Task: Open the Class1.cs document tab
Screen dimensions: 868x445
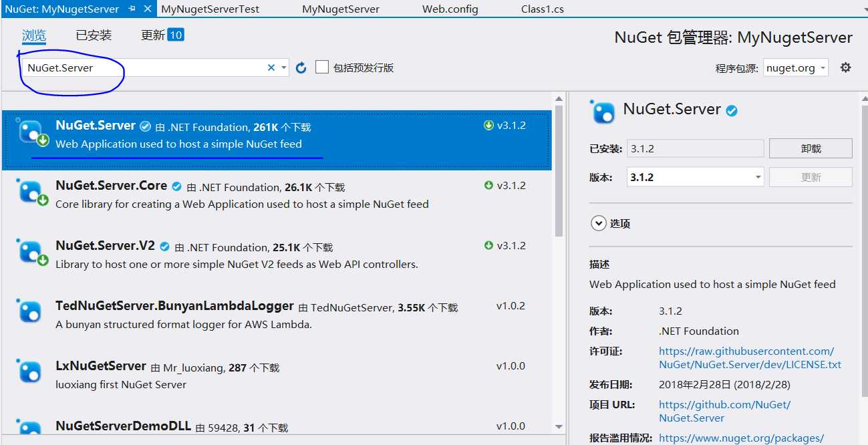Action: click(x=543, y=9)
